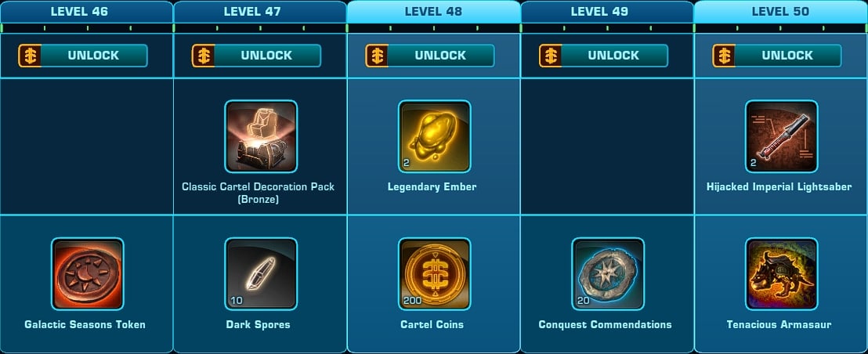Screen dimensions: 868x354
Task: Click the Level 49 progress bar segment
Action: point(607,27)
